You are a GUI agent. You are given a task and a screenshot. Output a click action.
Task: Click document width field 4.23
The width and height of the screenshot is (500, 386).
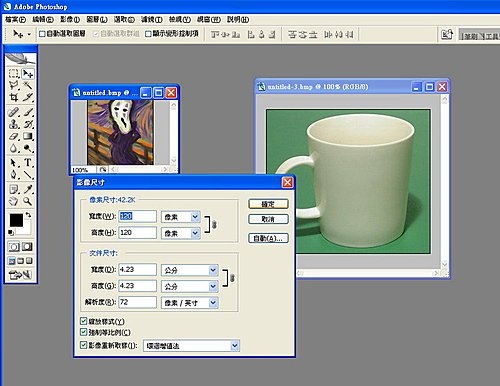coord(137,269)
